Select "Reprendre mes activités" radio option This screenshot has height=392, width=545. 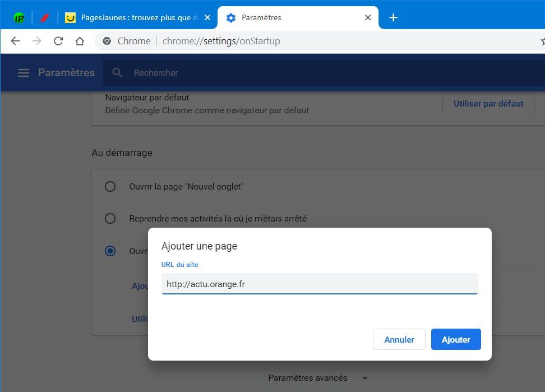pos(110,219)
